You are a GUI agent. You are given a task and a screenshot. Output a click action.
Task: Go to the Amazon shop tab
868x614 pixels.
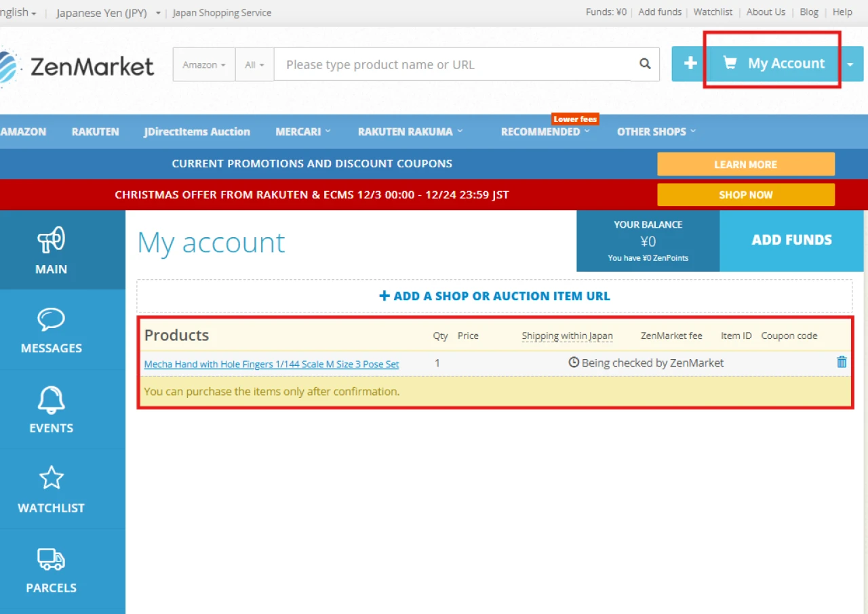click(23, 131)
